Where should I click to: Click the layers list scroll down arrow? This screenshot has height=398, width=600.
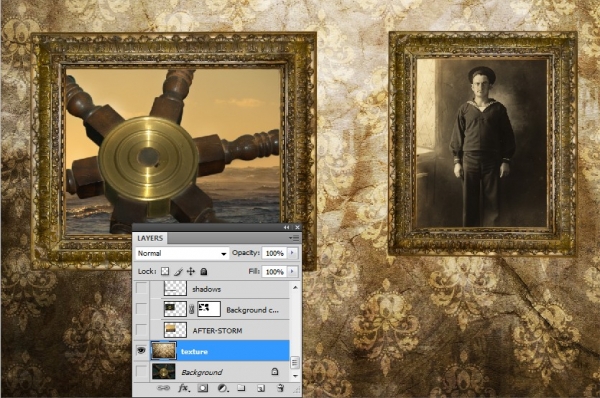point(295,376)
